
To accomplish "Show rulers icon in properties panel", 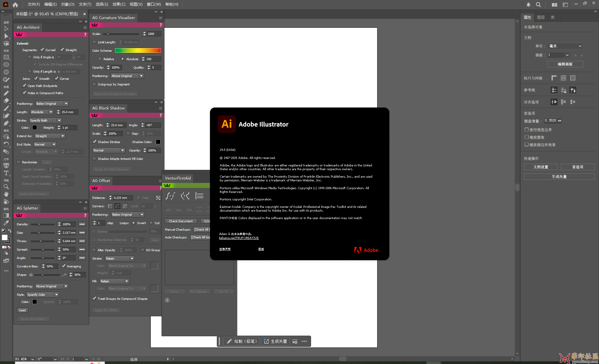I will click(x=554, y=78).
